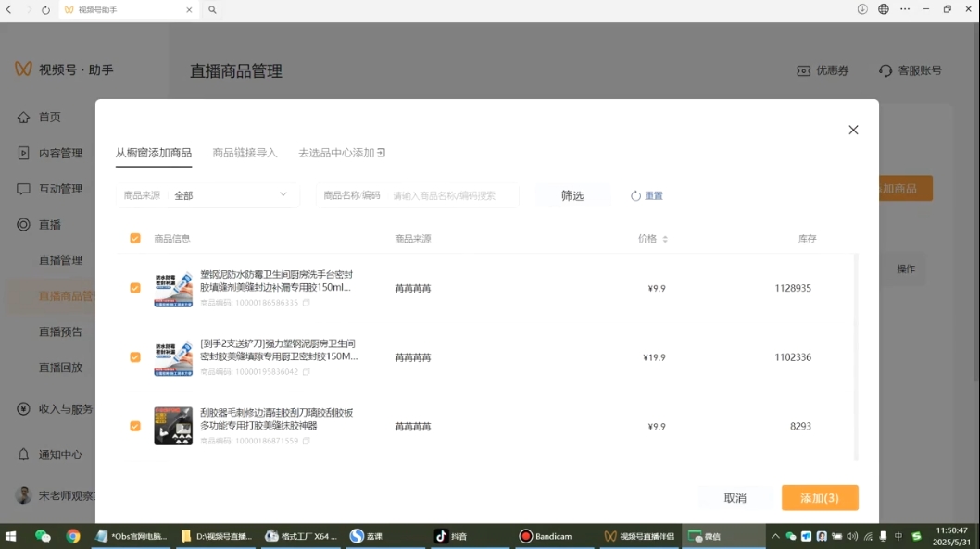This screenshot has height=549, width=980.
Task: Uncheck the first ¥9.9 sealant product checkbox
Action: (134, 288)
